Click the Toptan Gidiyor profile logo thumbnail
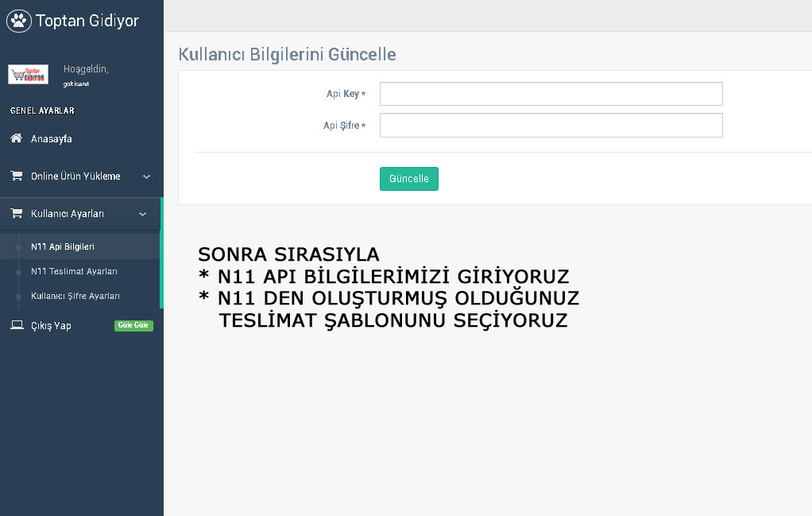Viewport: 812px width, 516px height. click(29, 74)
